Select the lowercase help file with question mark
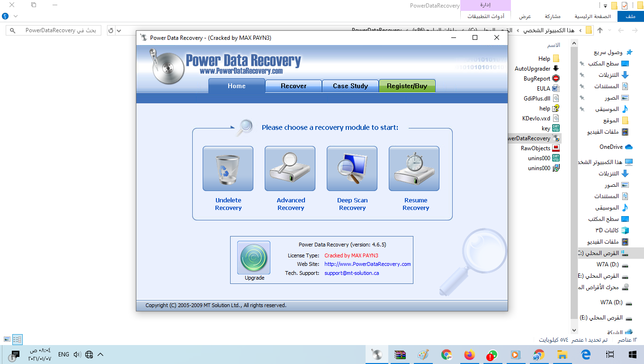The height and width of the screenshot is (364, 644). 549,109
